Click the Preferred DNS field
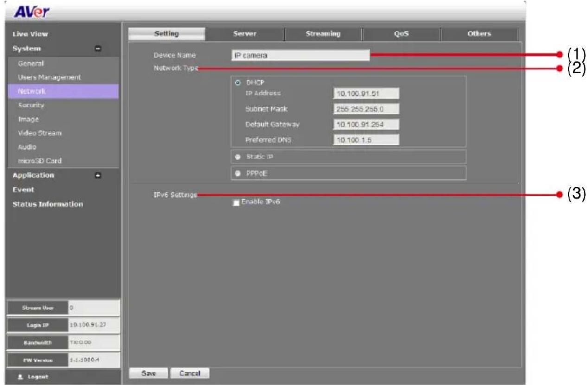The image size is (588, 385). tap(366, 140)
